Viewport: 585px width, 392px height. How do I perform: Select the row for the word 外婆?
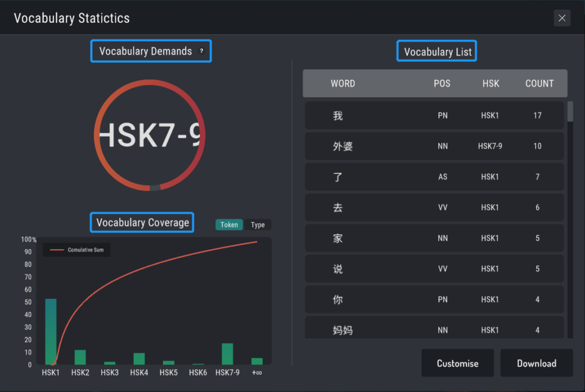434,146
